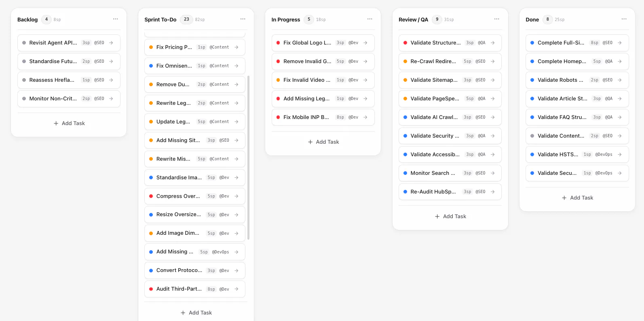The height and width of the screenshot is (321, 644).
Task: Open the Re-Crawl Redire... task card
Action: pyautogui.click(x=450, y=62)
